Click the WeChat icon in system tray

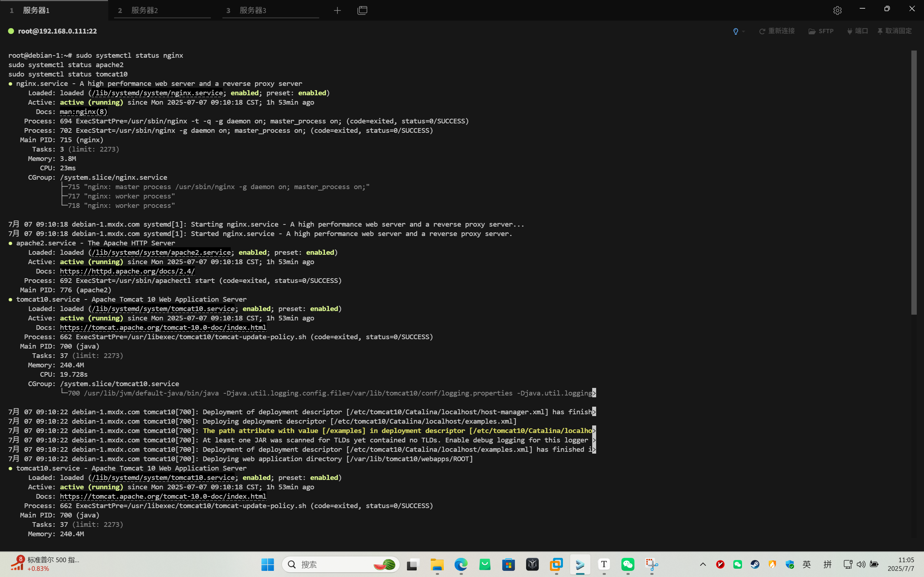click(738, 564)
